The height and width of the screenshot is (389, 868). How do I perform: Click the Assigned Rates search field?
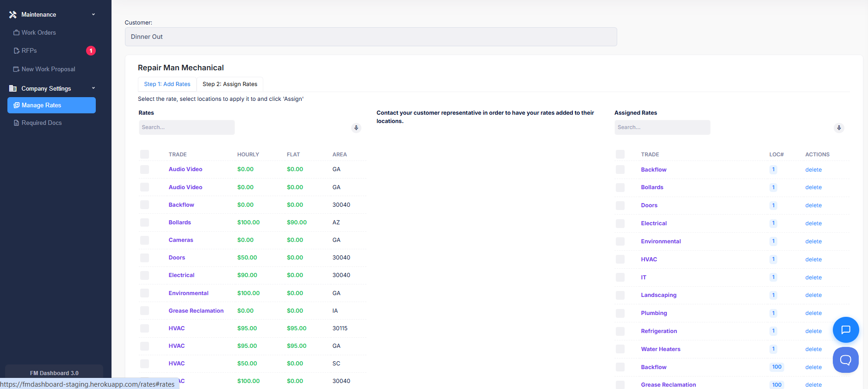tap(662, 128)
